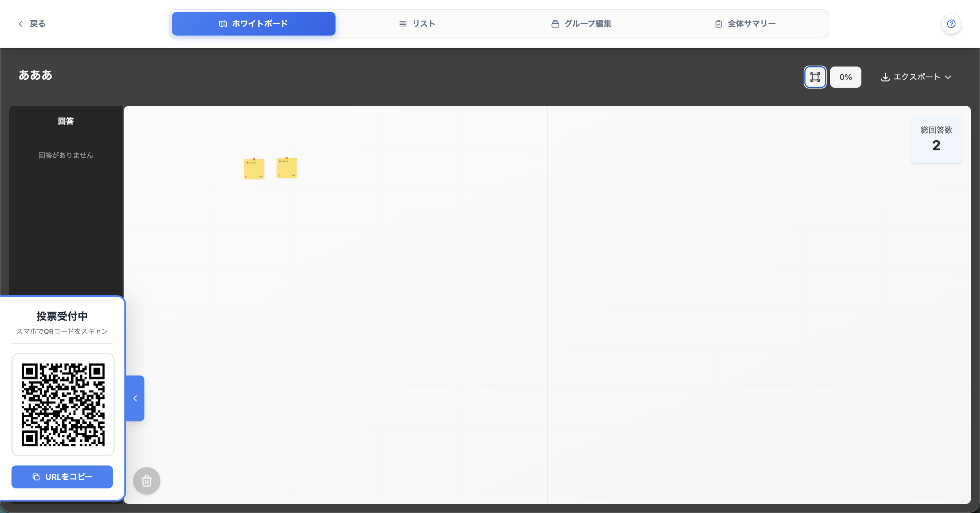Click the QR code image
The height and width of the screenshot is (513, 980).
(x=63, y=405)
